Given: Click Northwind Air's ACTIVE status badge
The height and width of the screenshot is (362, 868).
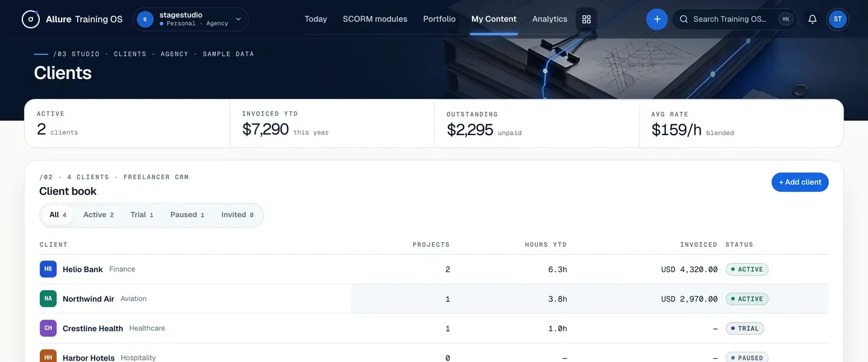Looking at the screenshot, I should coord(747,299).
